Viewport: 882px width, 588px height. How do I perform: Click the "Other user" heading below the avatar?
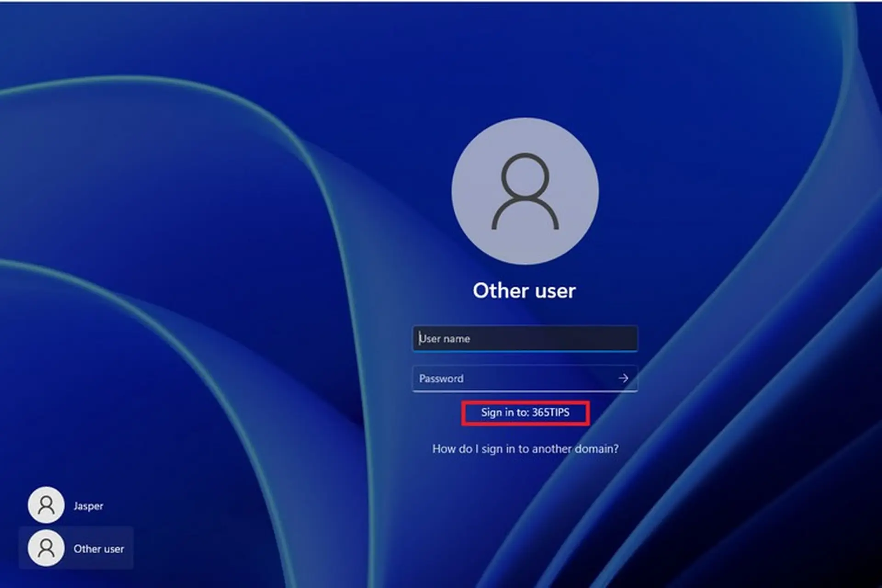(525, 290)
